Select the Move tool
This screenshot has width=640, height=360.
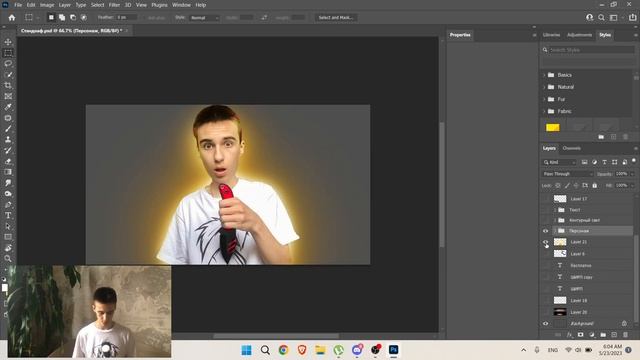point(8,42)
